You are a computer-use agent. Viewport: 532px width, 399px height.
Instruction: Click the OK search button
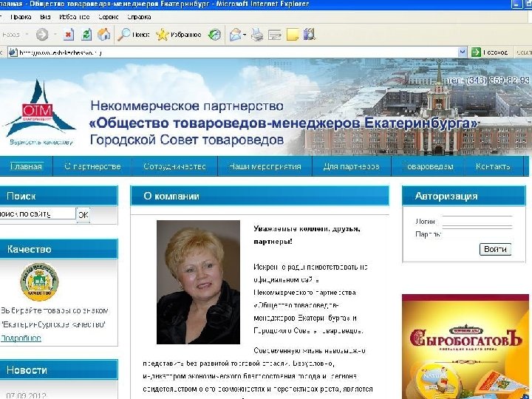[83, 215]
